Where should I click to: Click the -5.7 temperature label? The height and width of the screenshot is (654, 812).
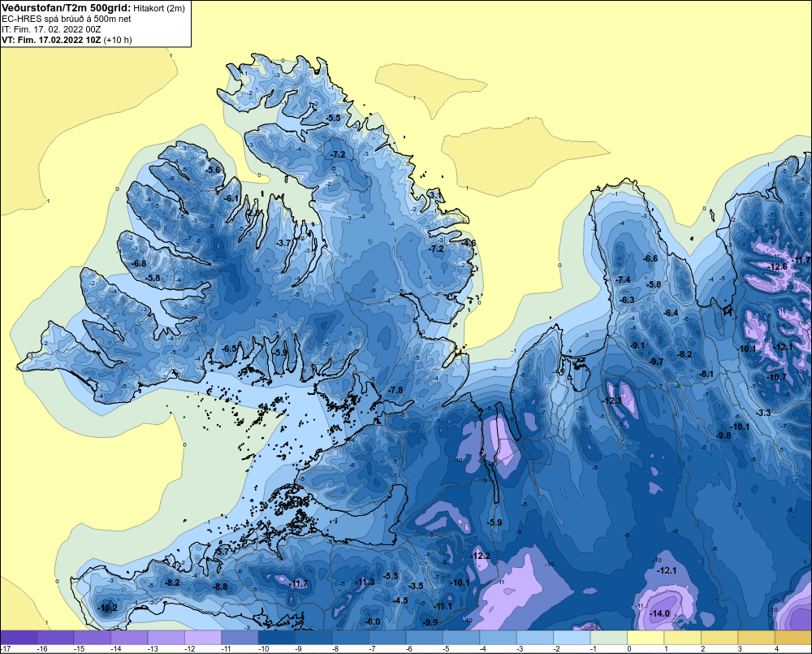tap(222, 552)
